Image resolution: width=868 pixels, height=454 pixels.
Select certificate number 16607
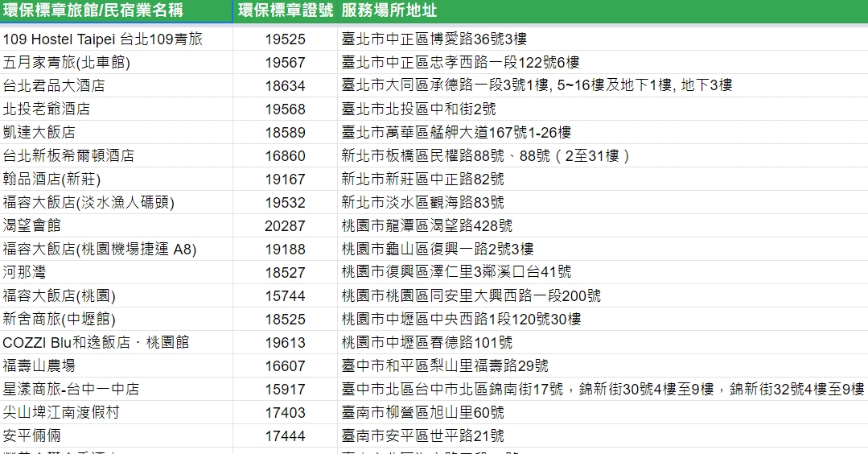click(x=285, y=365)
